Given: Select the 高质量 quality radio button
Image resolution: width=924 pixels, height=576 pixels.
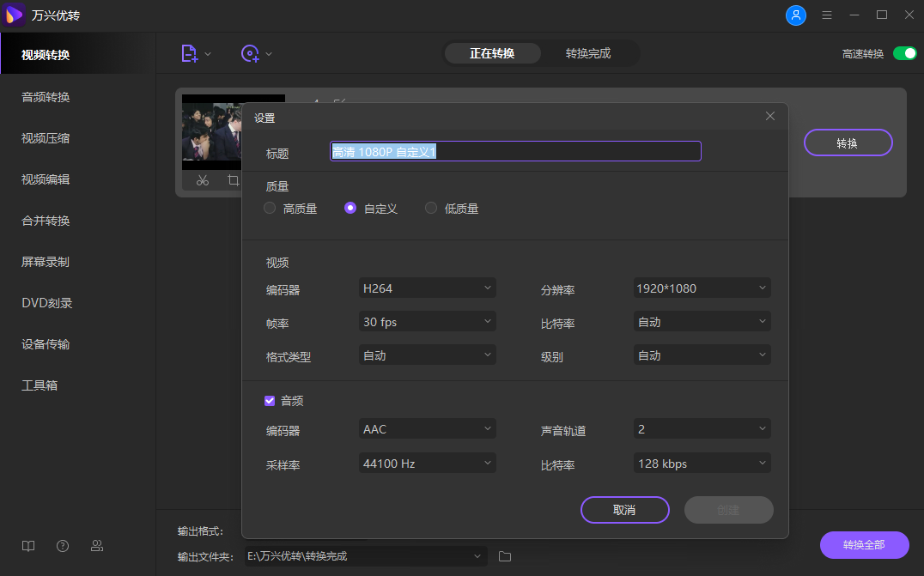Looking at the screenshot, I should point(269,208).
